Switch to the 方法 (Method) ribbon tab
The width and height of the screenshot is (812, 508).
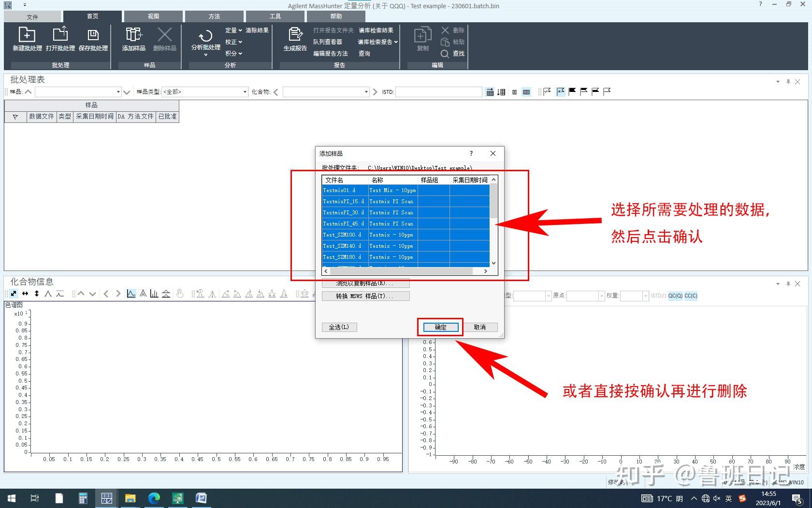pos(214,16)
